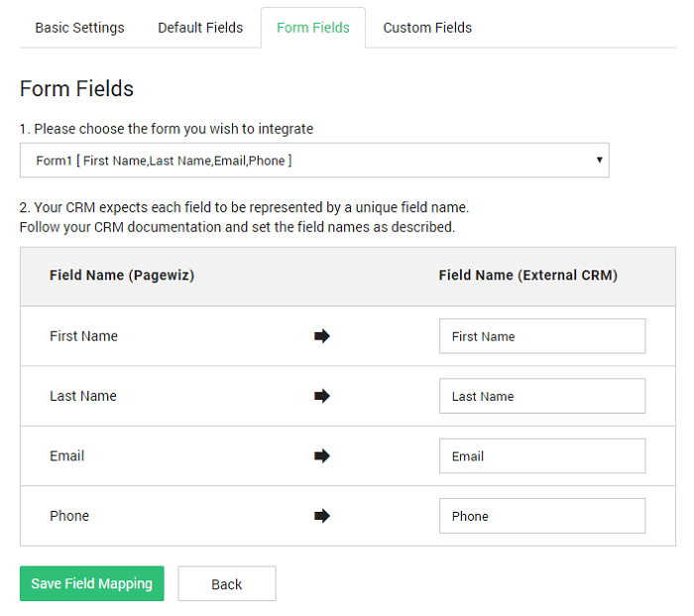
Task: Click the Pagewiz Email field label
Action: point(66,456)
